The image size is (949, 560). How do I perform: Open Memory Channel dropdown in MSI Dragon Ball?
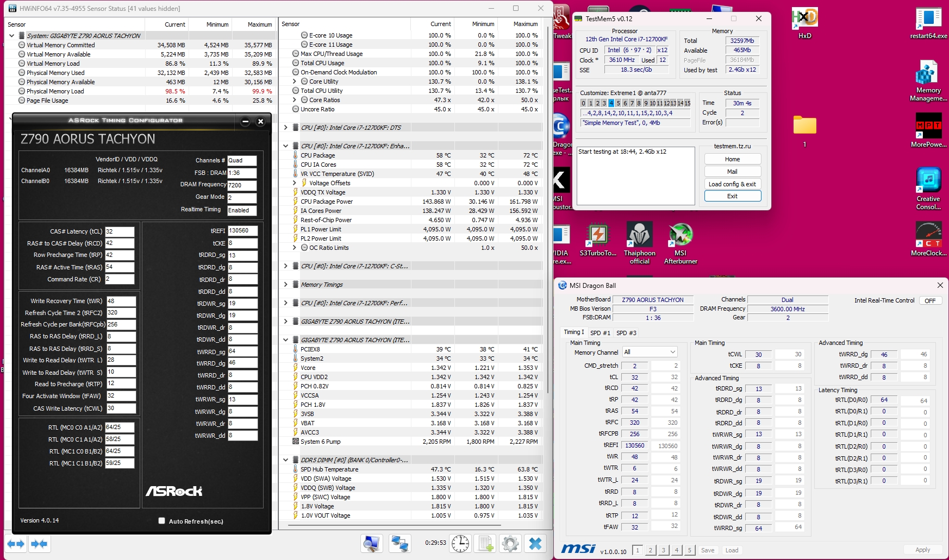pyautogui.click(x=650, y=352)
